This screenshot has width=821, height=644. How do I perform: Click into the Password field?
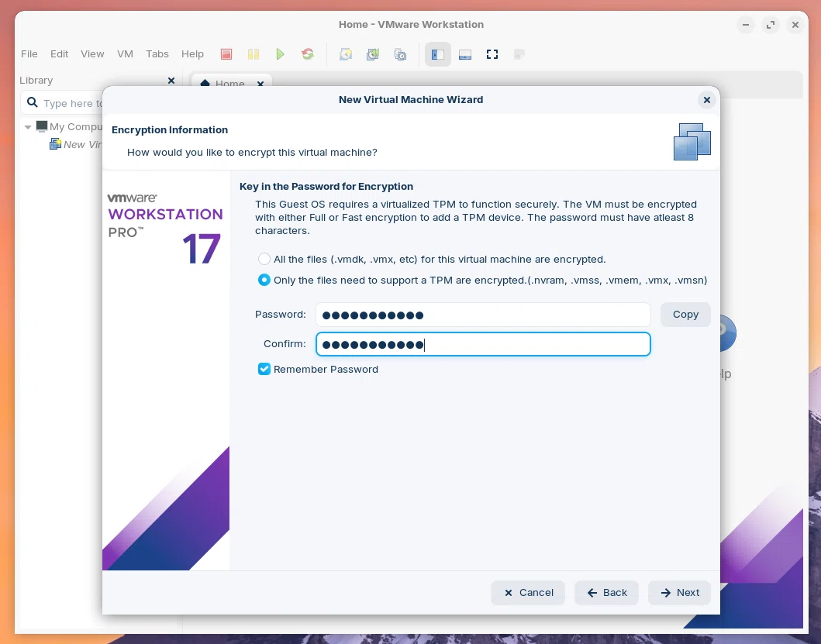point(483,315)
